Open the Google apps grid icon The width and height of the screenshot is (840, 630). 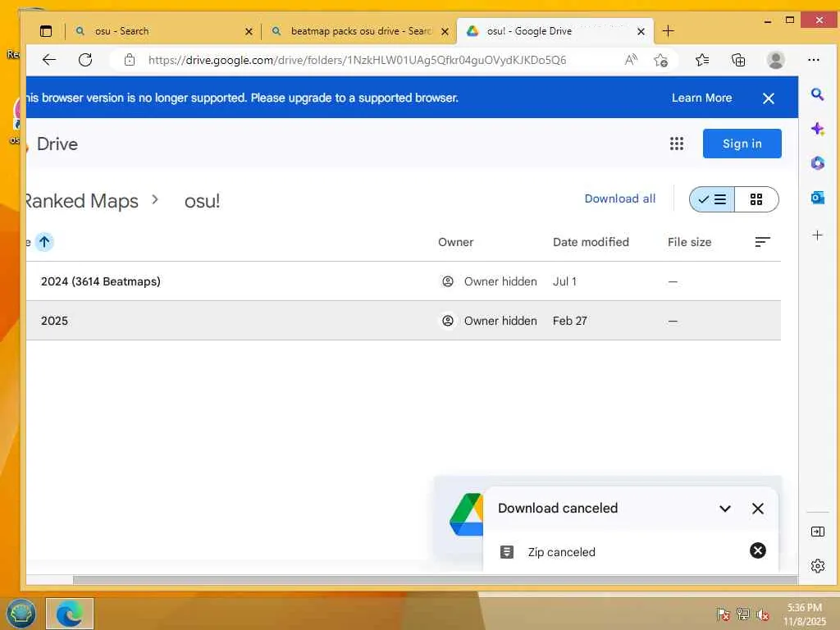coord(677,144)
